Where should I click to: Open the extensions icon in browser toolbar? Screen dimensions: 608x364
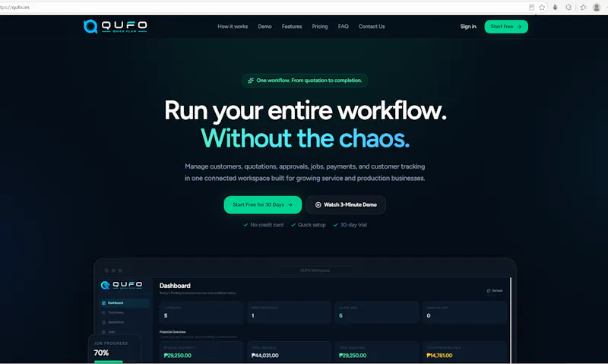point(568,8)
